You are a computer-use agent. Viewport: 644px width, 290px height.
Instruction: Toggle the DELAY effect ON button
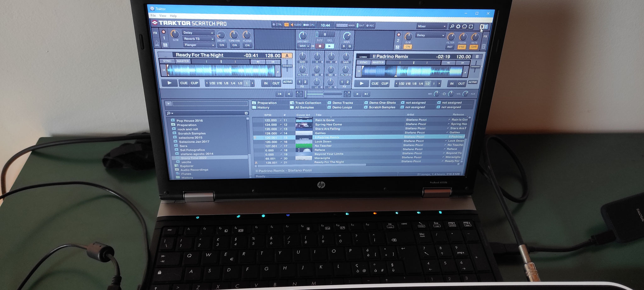coord(222,45)
